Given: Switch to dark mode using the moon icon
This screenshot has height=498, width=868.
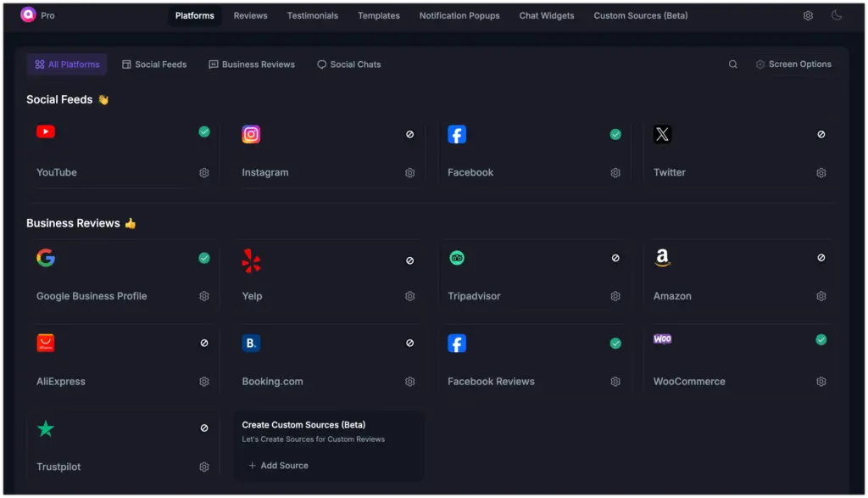Looking at the screenshot, I should [x=837, y=15].
